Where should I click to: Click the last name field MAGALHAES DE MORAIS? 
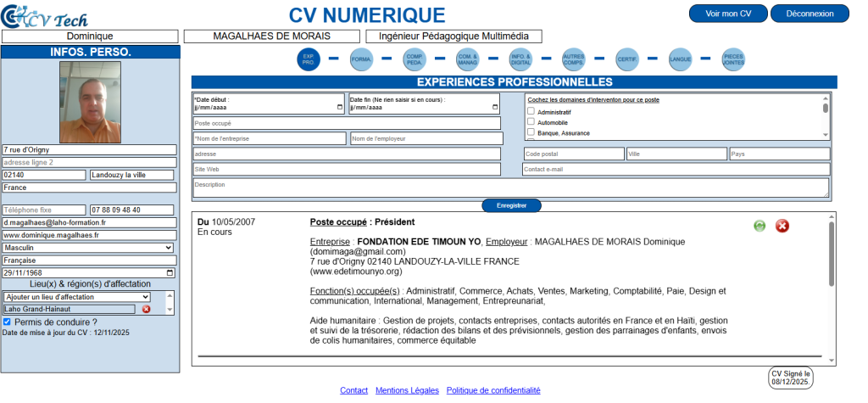click(272, 36)
